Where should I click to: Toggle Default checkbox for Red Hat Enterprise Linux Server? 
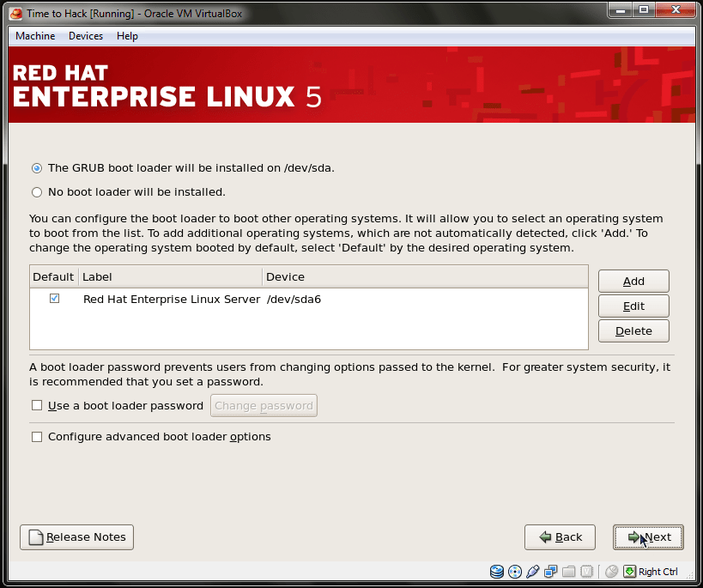[x=54, y=298]
